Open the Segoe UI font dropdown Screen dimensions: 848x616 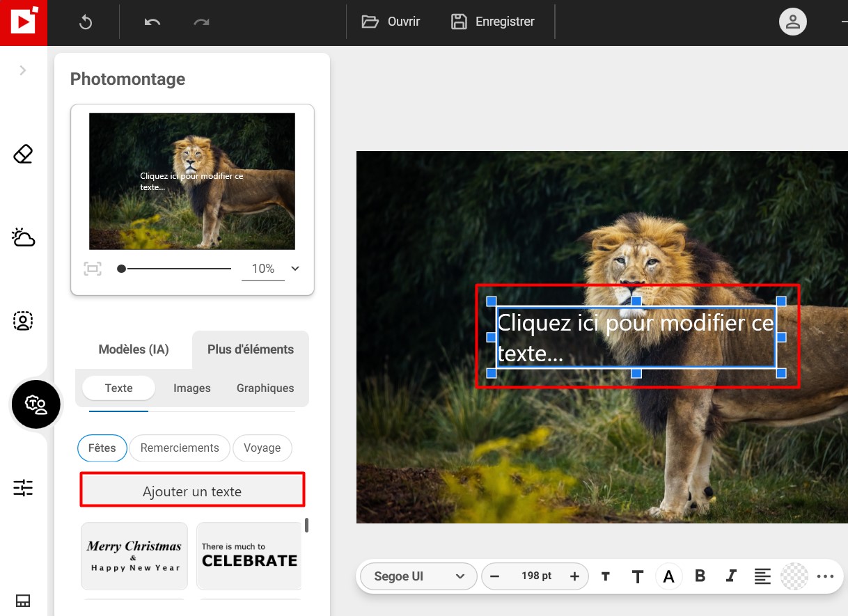tap(418, 576)
